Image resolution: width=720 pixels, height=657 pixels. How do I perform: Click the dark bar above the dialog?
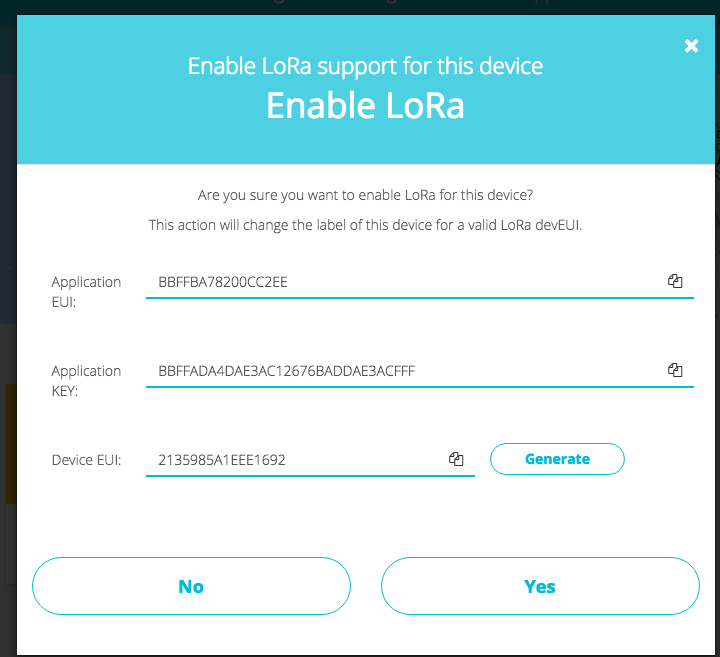click(360, 6)
